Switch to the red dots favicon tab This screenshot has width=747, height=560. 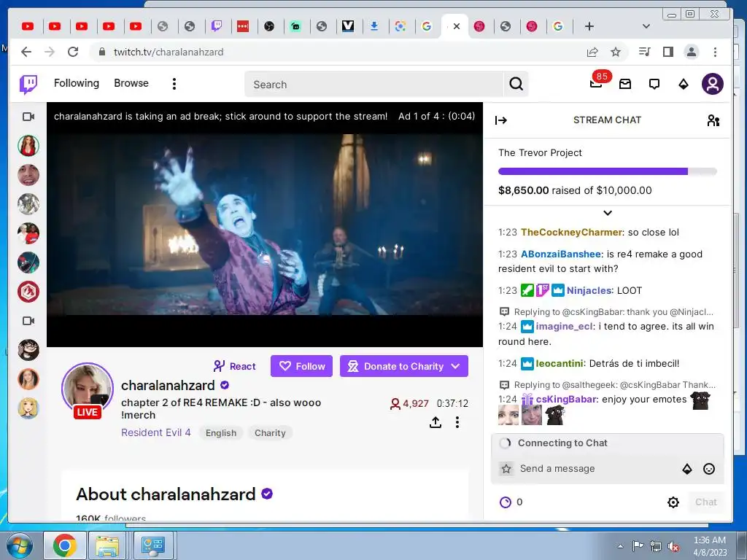click(243, 26)
